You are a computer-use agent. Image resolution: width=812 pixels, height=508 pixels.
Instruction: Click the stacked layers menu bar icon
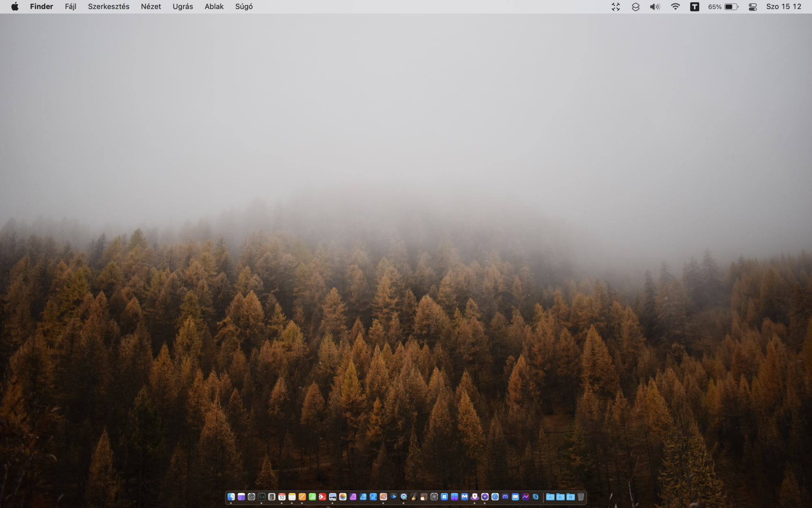tap(636, 7)
